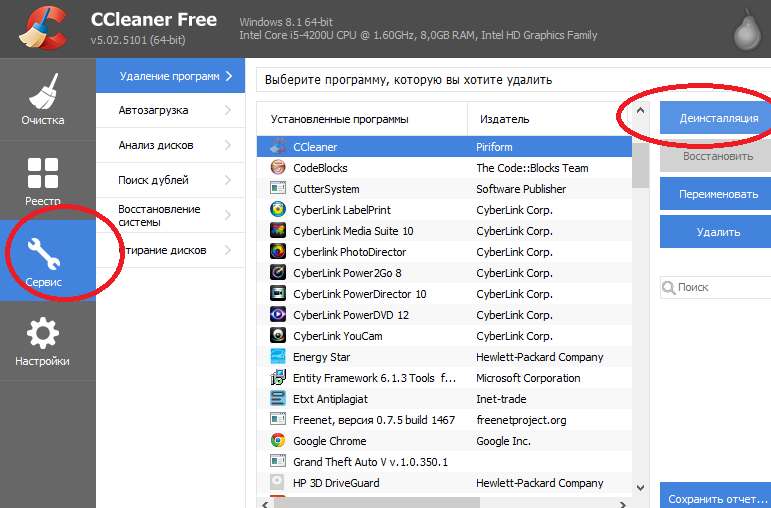Screen dimensions: 771x508
Task: Select the CutterSystem row
Action: (x=444, y=189)
